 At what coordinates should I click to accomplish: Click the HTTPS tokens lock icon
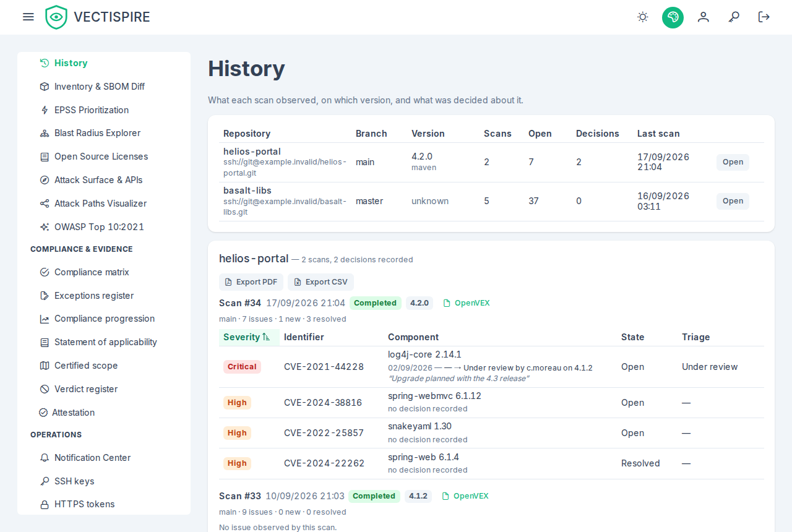(x=45, y=505)
